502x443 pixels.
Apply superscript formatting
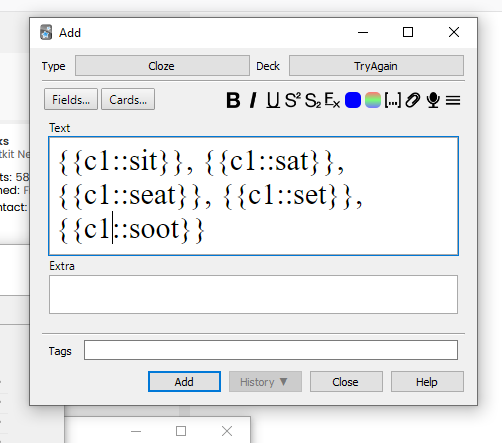point(293,100)
